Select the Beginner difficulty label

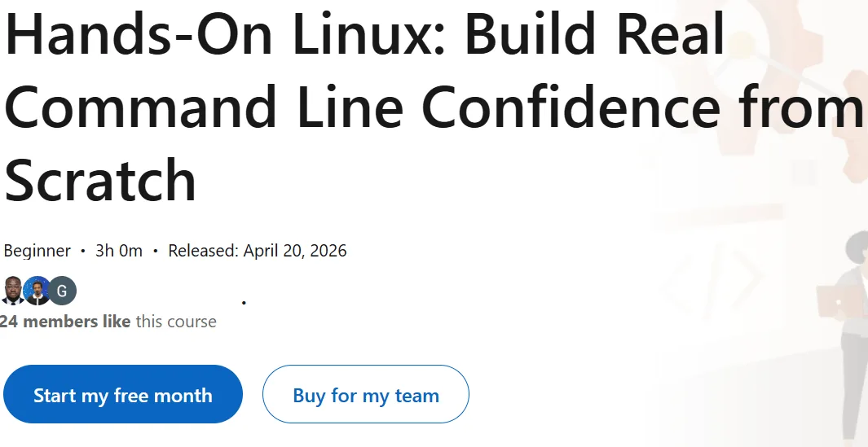tap(37, 251)
